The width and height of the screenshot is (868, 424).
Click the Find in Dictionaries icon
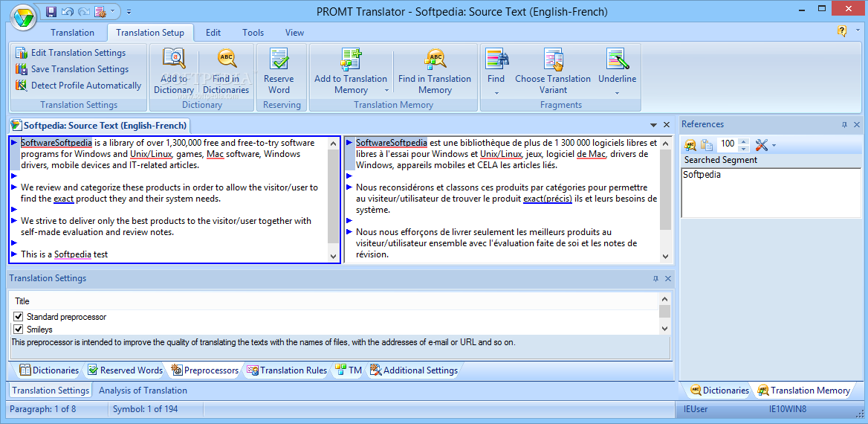point(226,57)
